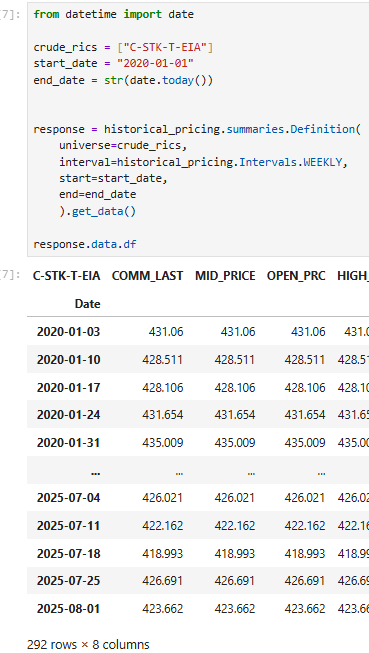369x653 pixels.
Task: Select the 2025-07-04 row label
Action: point(68,498)
